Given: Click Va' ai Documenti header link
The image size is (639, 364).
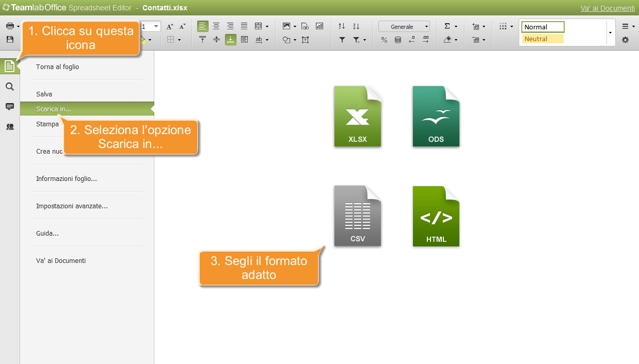Looking at the screenshot, I should [608, 8].
